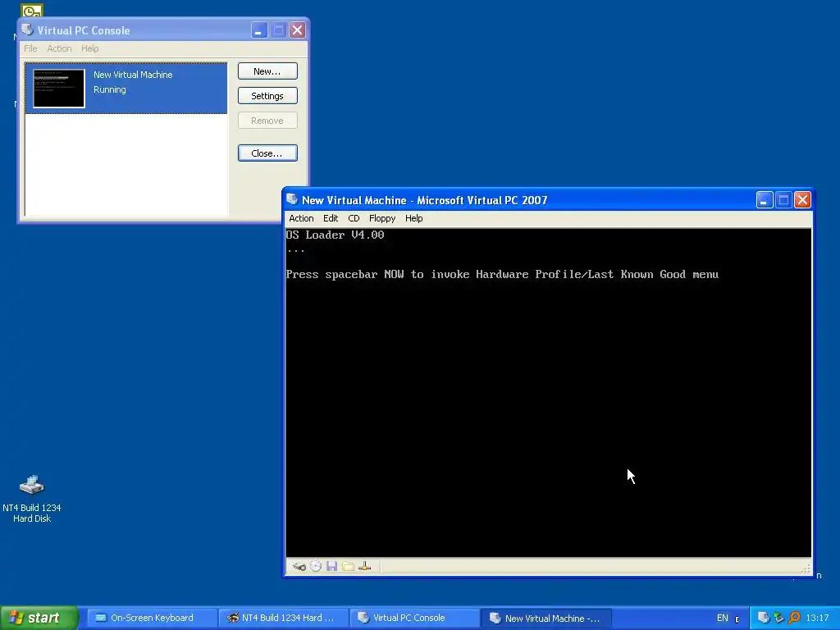This screenshot has height=630, width=840.
Task: Open NT4 Build 1234 Hard Disk desktop icon
Action: 32,498
